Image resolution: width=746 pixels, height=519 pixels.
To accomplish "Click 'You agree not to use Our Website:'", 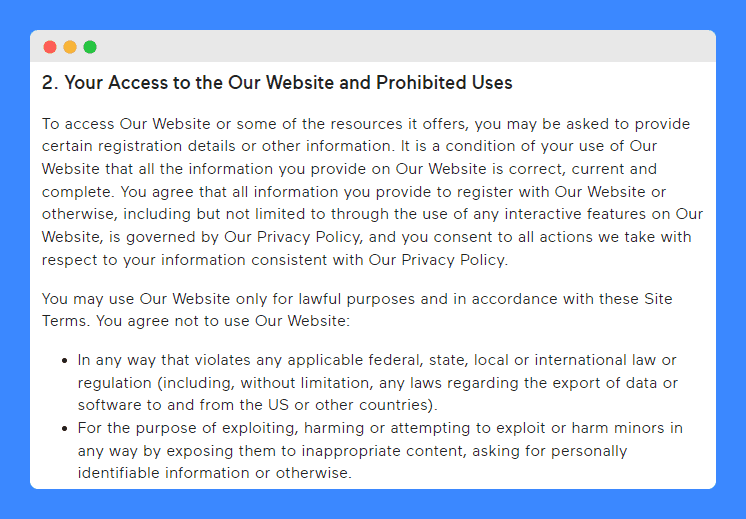I will [x=223, y=321].
